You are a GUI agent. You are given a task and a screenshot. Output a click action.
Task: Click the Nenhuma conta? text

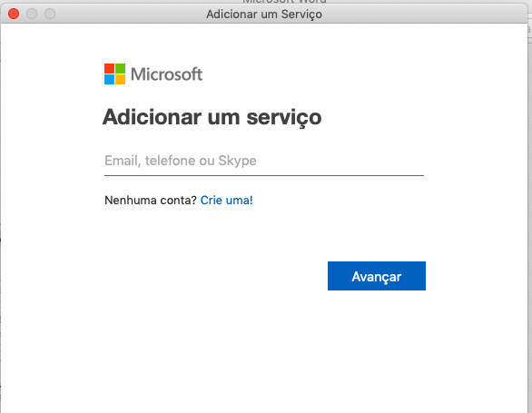click(151, 201)
